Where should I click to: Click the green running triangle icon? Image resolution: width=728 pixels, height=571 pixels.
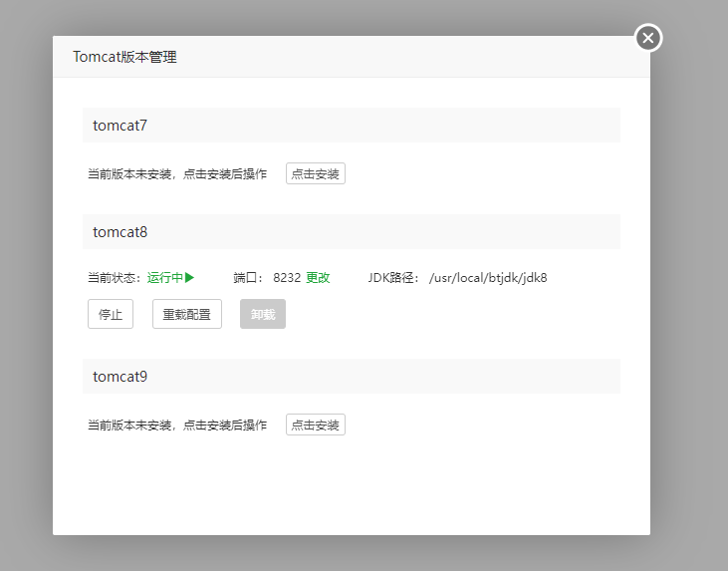point(189,278)
